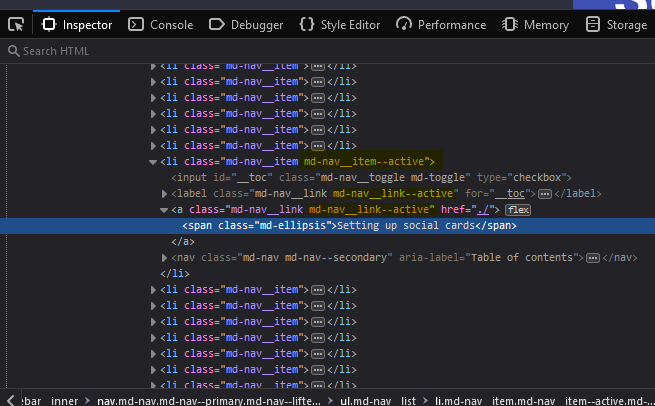Select the span md-ellipsis row
This screenshot has height=406, width=655.
pos(328,226)
